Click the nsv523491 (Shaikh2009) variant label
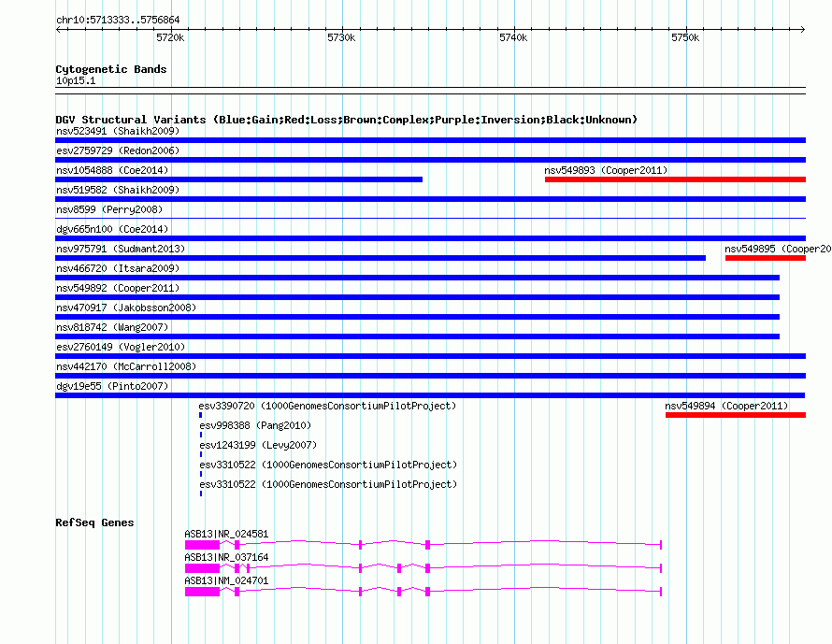This screenshot has width=832, height=644. click(118, 131)
